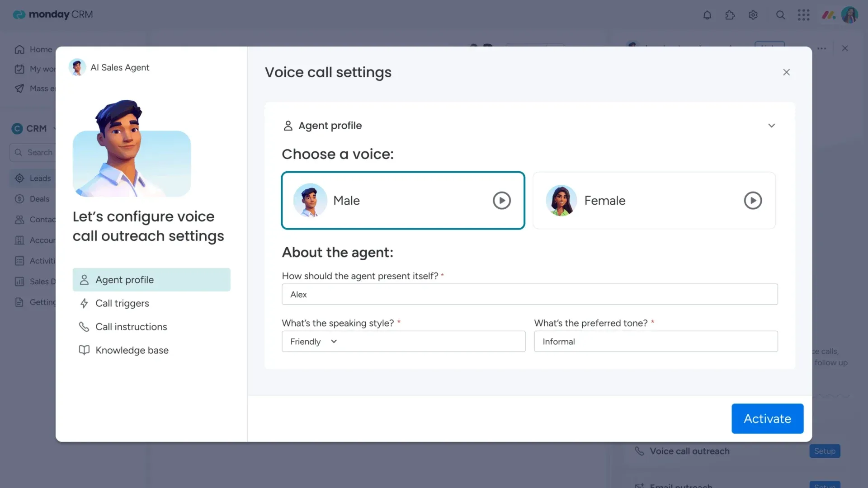The image size is (868, 488).
Task: Click the agent name field containing Alex
Action: [x=529, y=294]
